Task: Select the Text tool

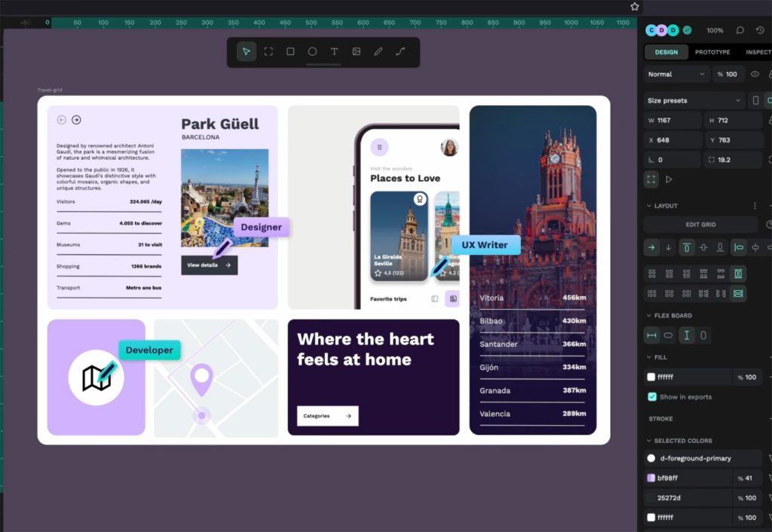Action: click(x=334, y=52)
